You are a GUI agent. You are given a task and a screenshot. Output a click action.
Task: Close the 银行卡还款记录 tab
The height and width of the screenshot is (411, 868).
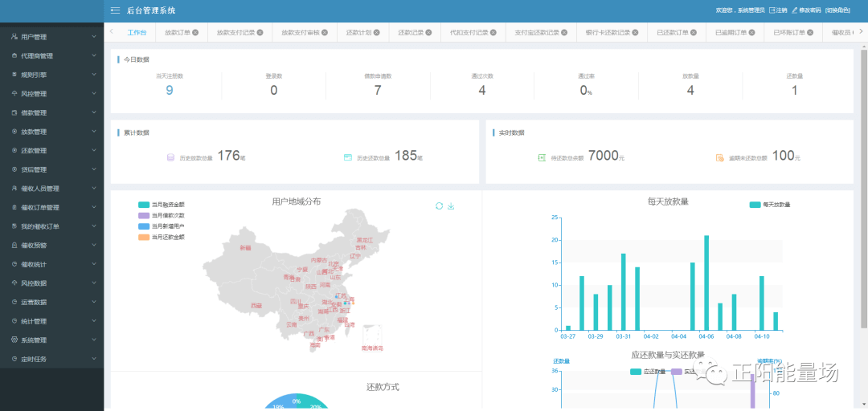(x=636, y=33)
